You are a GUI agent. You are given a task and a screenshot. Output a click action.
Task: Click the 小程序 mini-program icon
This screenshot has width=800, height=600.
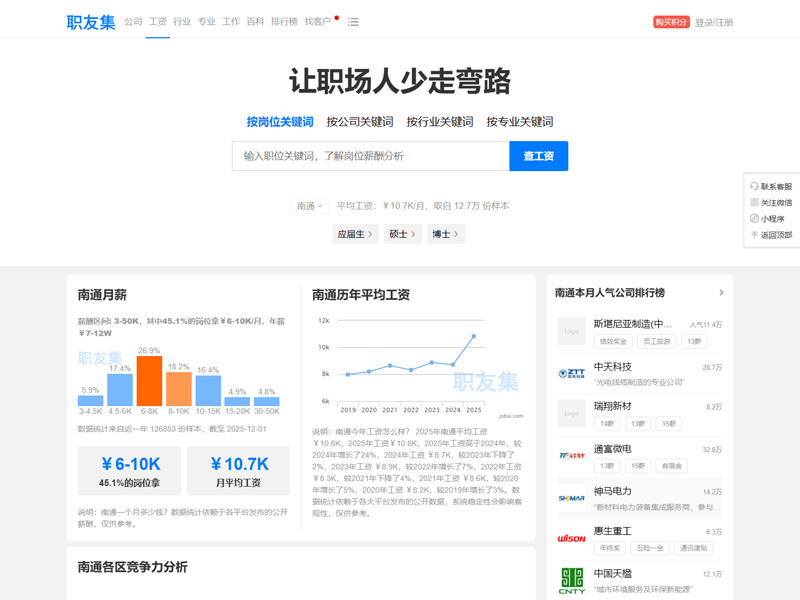click(755, 217)
